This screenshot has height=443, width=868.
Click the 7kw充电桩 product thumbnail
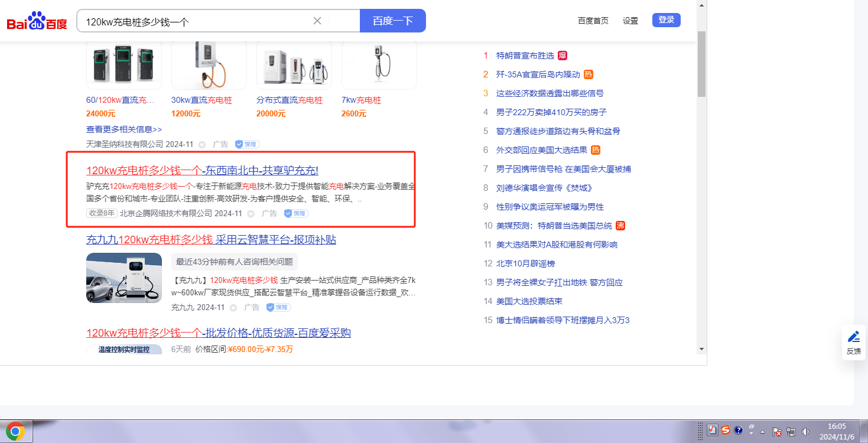coord(379,65)
